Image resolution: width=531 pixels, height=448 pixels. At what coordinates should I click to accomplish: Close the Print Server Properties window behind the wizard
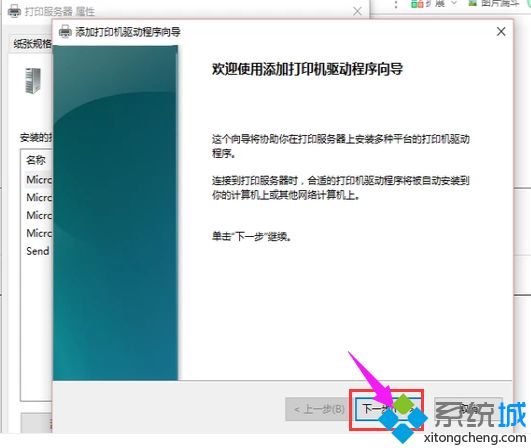click(x=357, y=11)
